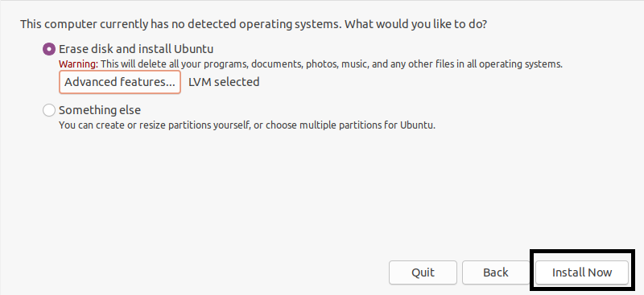The image size is (644, 295).
Task: Click the 'LVM selected' status text
Action: point(224,82)
